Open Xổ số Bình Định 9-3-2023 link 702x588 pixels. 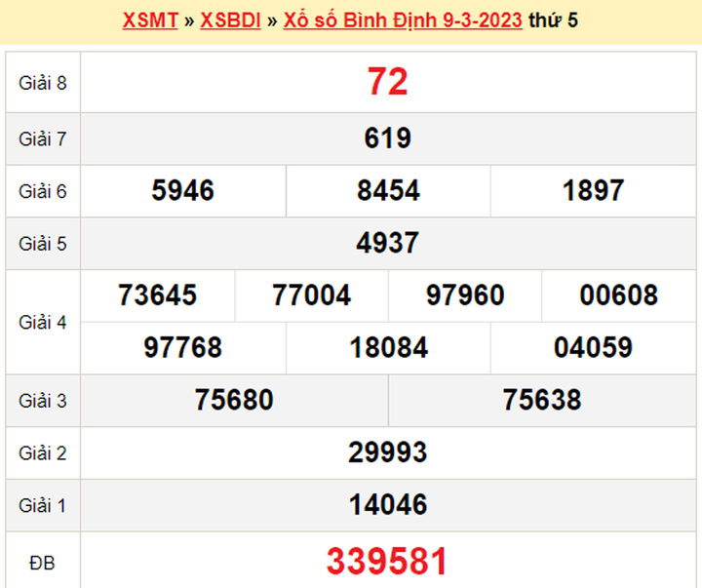403,20
